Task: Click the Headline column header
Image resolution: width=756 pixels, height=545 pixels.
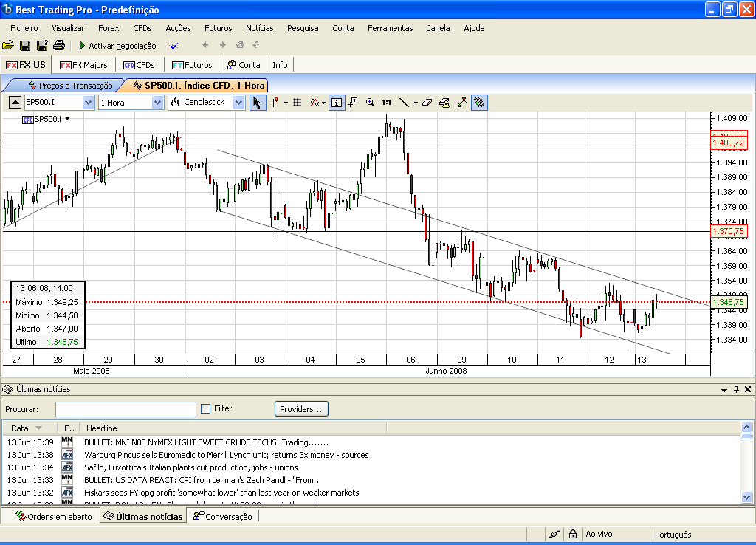Action: tap(233, 428)
